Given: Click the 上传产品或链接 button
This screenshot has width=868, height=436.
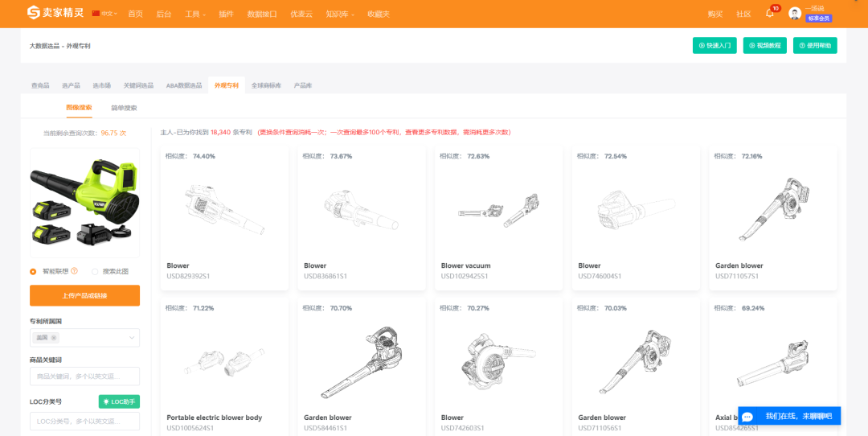Looking at the screenshot, I should pos(84,295).
